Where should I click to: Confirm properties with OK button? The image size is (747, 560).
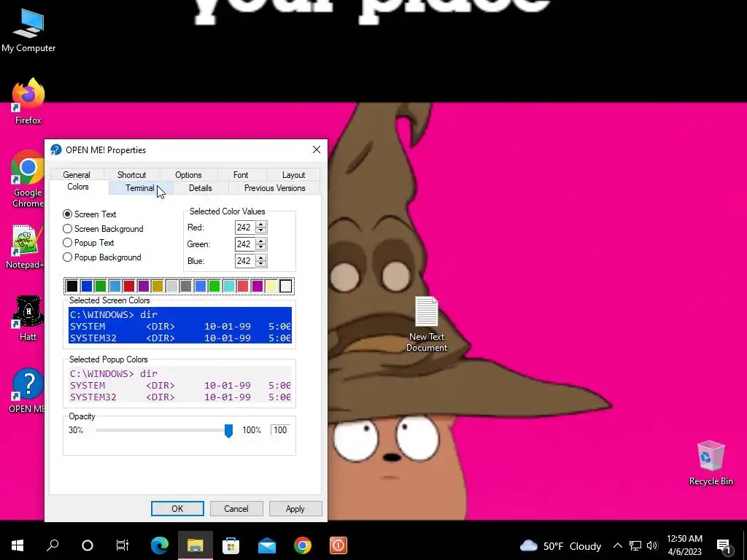coord(177,508)
